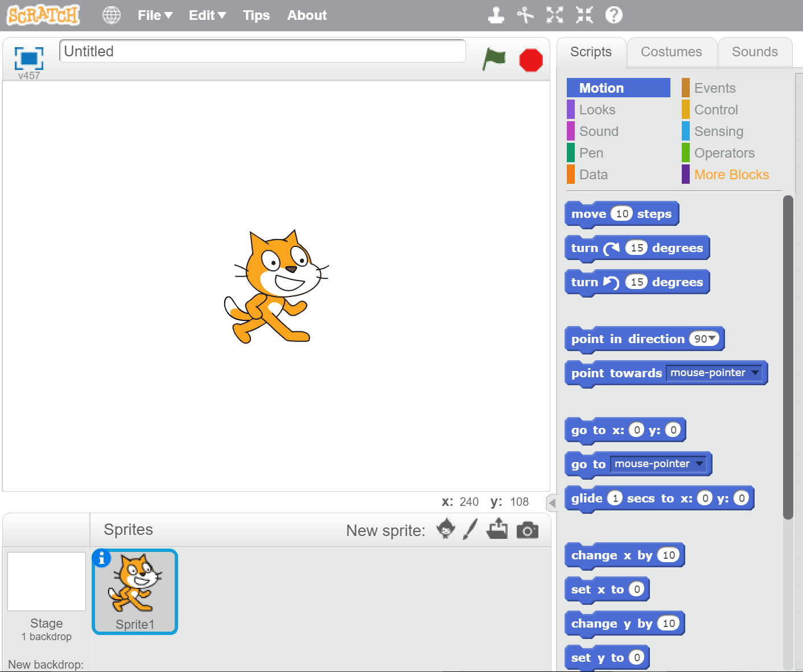Click the Scratch logo
The image size is (803, 672).
tap(43, 15)
